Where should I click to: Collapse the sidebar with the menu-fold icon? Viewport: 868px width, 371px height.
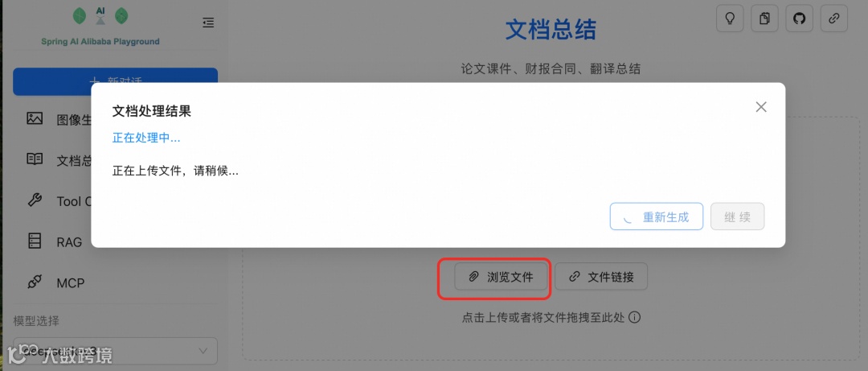coord(208,23)
